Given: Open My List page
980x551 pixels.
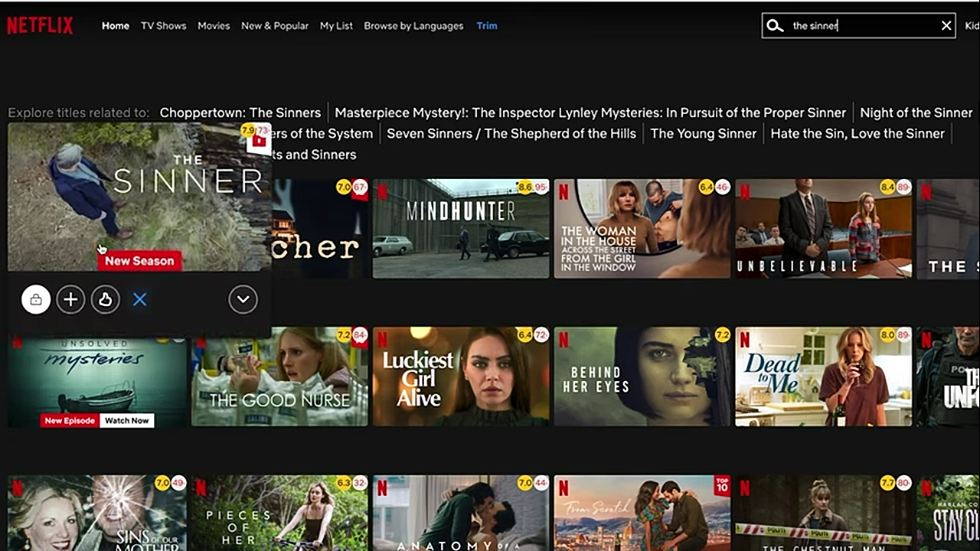Looking at the screenshot, I should coord(336,26).
